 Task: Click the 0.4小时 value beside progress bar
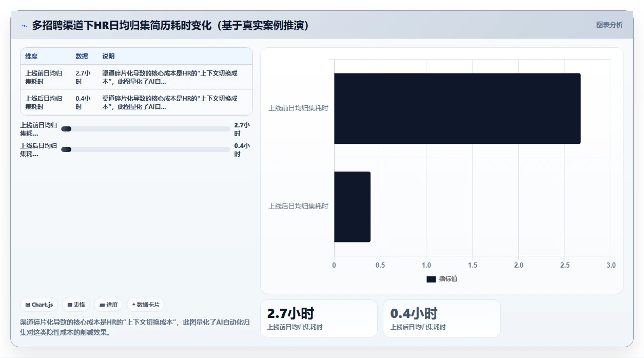pyautogui.click(x=242, y=149)
